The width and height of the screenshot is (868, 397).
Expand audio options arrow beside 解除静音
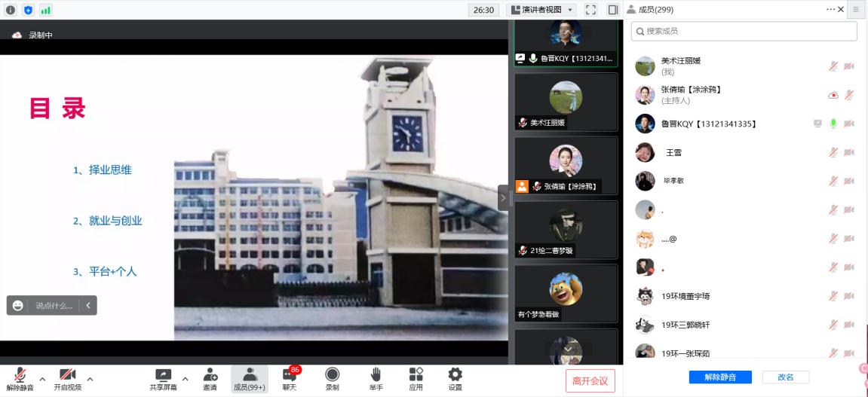pyautogui.click(x=42, y=379)
